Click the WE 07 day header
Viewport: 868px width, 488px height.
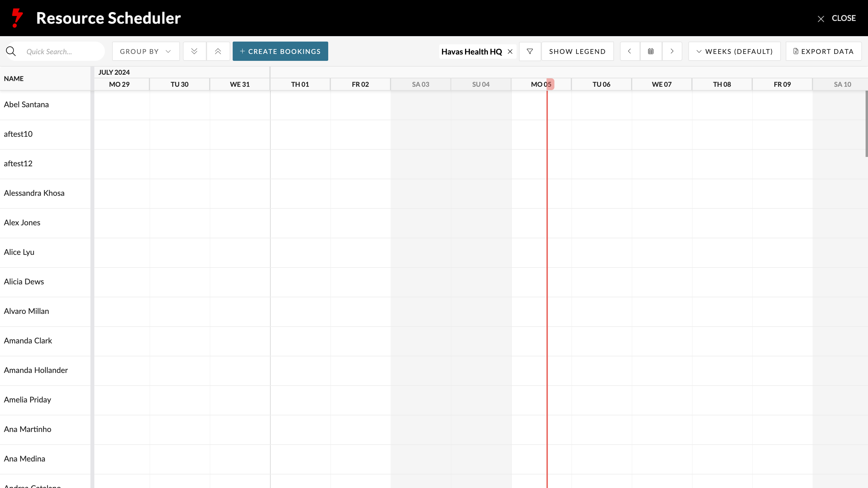[x=662, y=84]
